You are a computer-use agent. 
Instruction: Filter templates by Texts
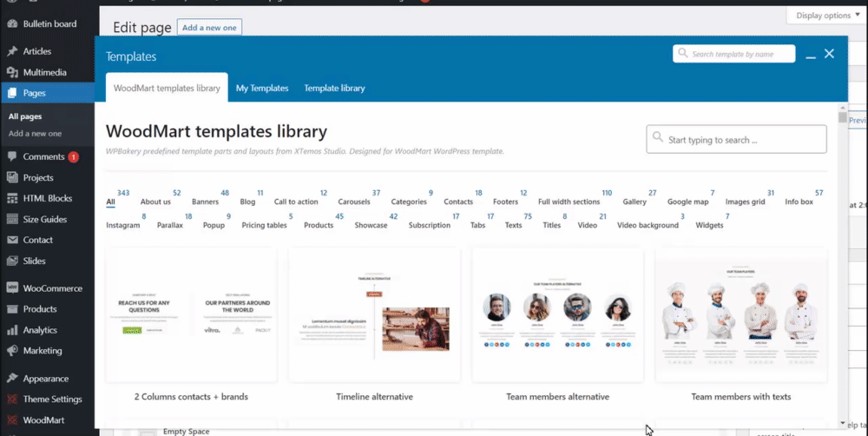513,226
